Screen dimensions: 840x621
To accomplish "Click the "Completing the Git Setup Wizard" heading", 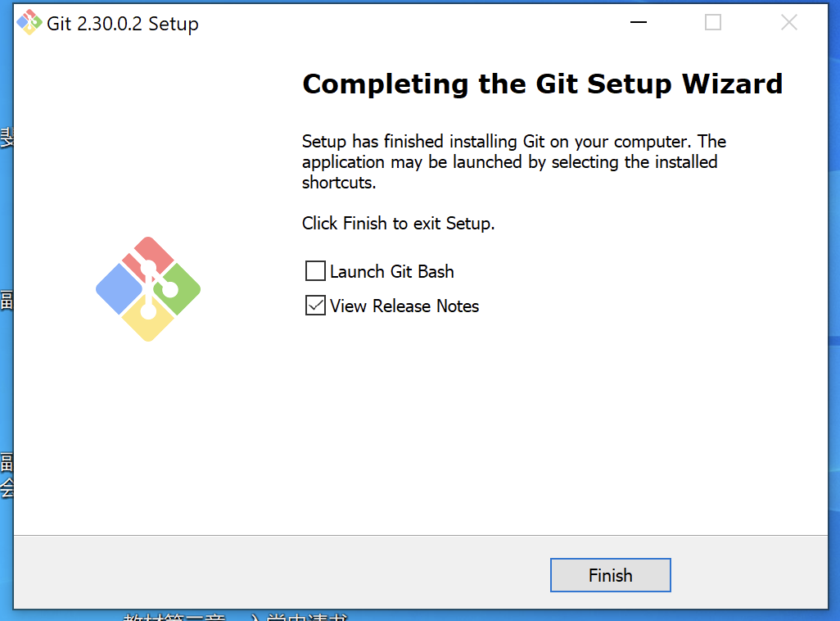I will pyautogui.click(x=542, y=84).
